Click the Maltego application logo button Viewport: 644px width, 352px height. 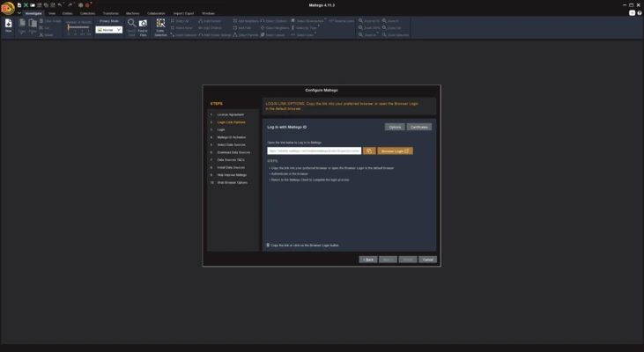point(7,7)
